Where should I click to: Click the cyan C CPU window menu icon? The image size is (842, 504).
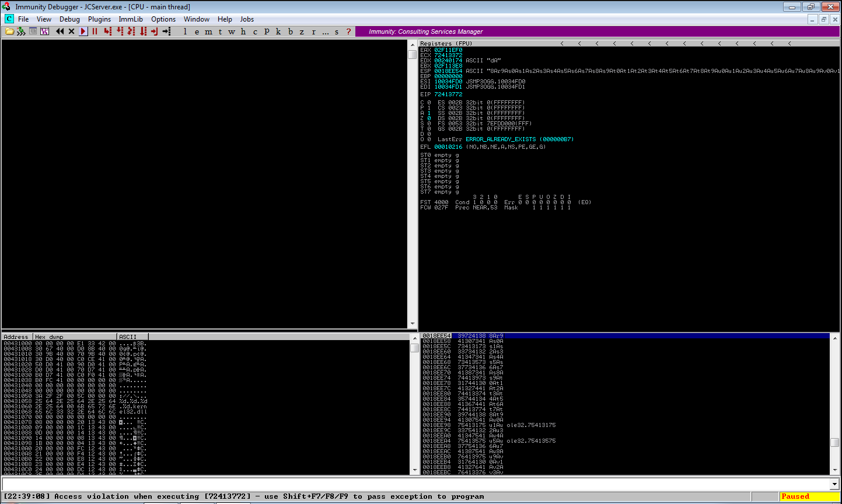click(9, 19)
